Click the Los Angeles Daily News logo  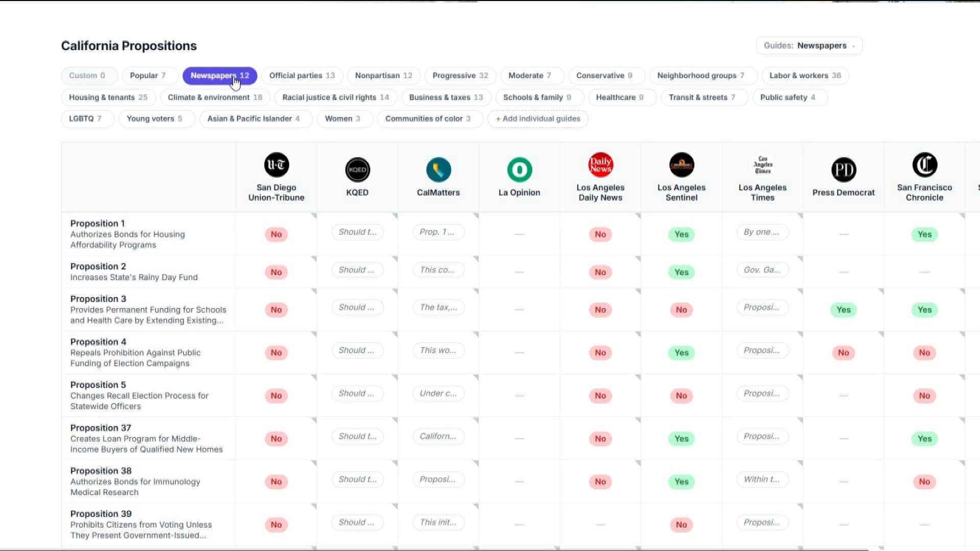600,165
